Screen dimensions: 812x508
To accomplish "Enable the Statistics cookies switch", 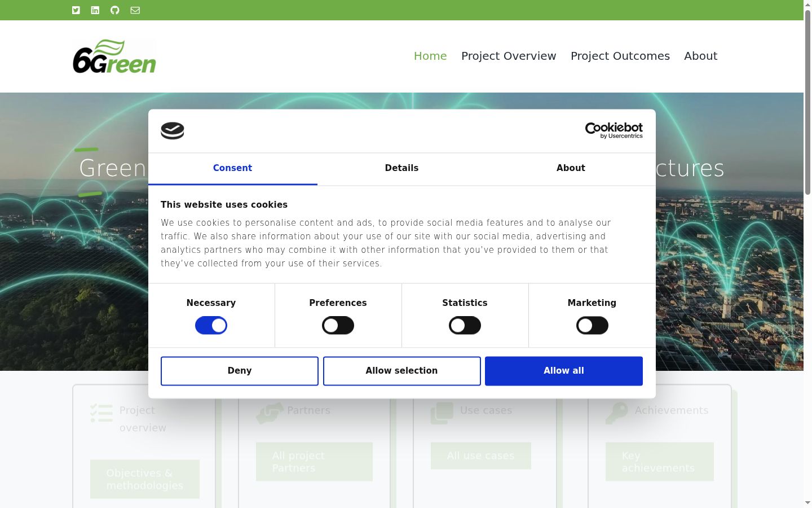I will tap(465, 326).
